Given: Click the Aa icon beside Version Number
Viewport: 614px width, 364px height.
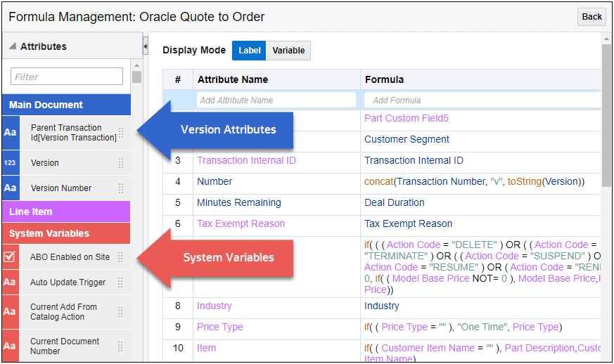Looking at the screenshot, I should coord(11,188).
